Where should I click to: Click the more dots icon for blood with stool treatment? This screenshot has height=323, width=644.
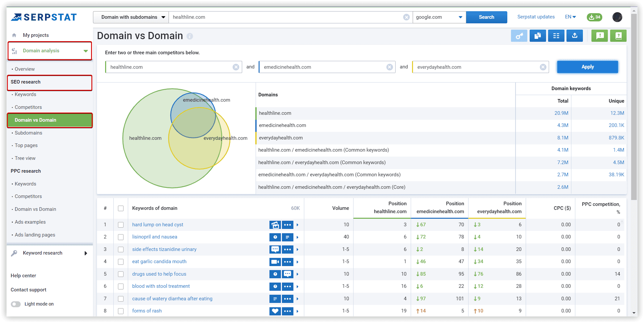[x=287, y=286]
